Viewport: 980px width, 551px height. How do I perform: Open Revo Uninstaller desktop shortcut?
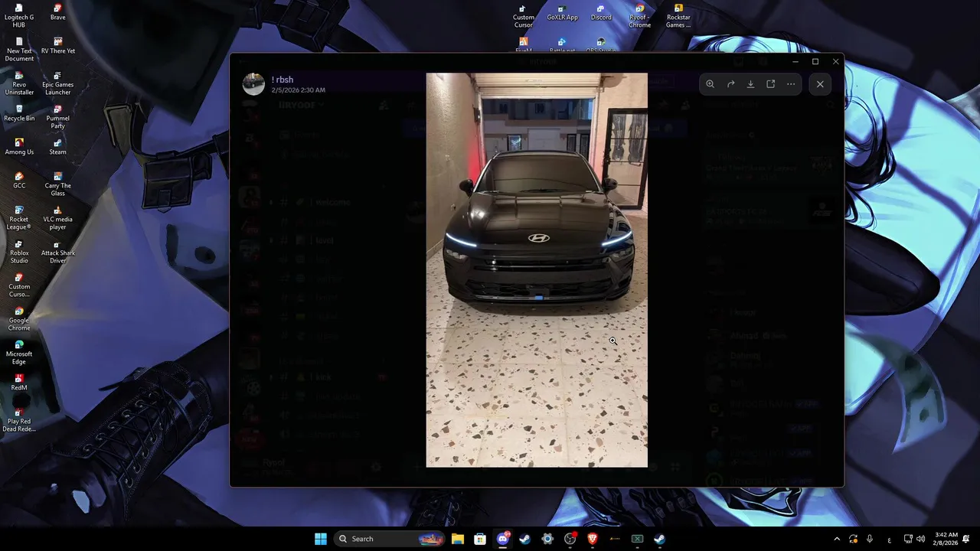pos(19,83)
